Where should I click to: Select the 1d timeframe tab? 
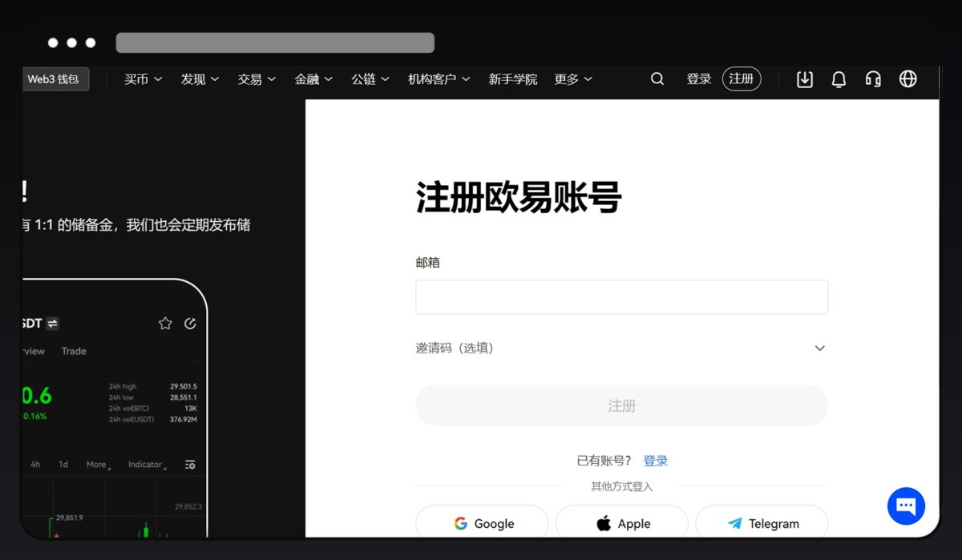click(x=63, y=465)
